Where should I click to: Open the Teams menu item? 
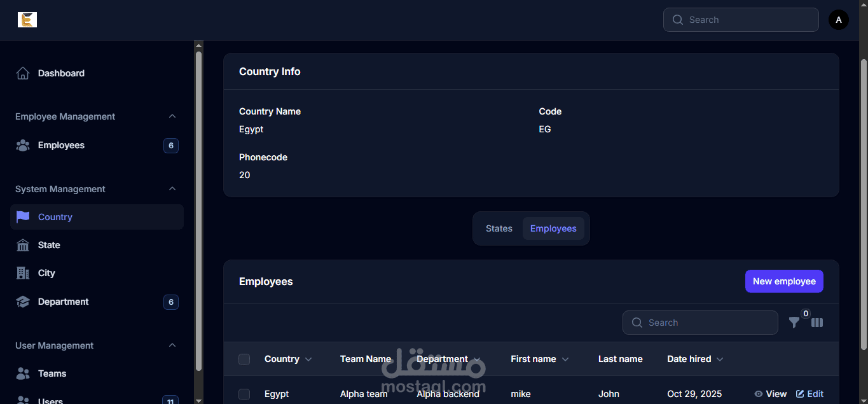click(97, 373)
